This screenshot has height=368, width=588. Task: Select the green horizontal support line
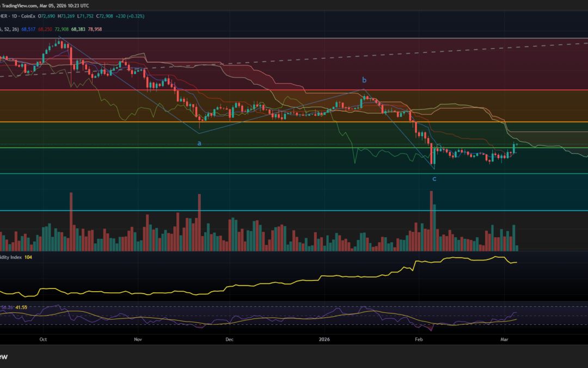pos(272,147)
